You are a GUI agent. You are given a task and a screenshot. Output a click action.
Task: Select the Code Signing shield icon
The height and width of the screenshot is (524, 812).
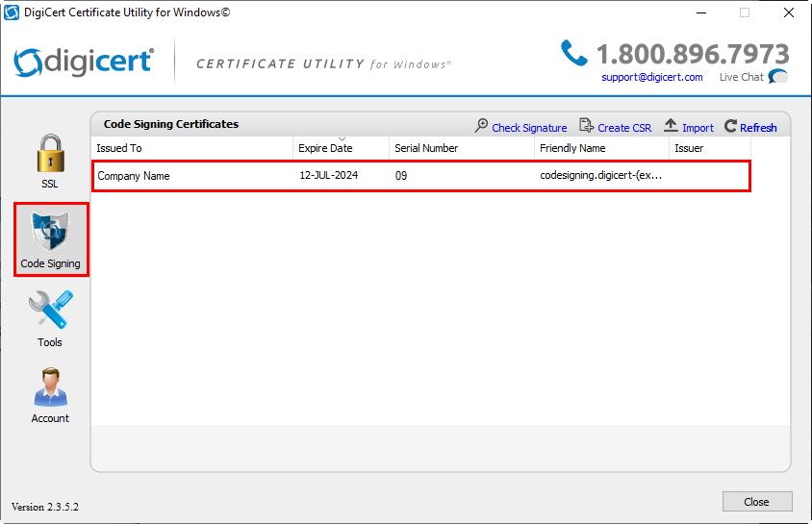click(50, 231)
